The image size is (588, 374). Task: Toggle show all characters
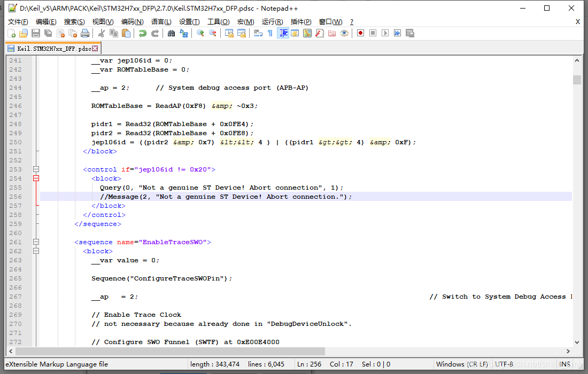point(270,33)
